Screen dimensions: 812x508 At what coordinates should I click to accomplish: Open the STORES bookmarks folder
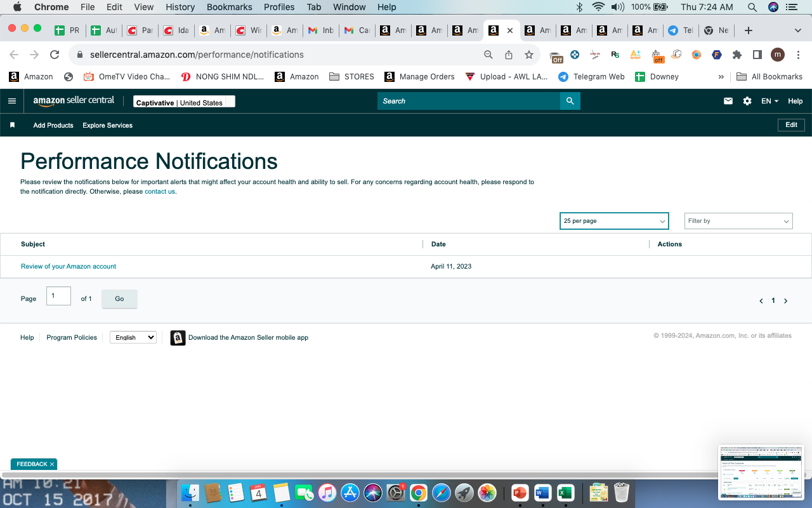tap(351, 77)
